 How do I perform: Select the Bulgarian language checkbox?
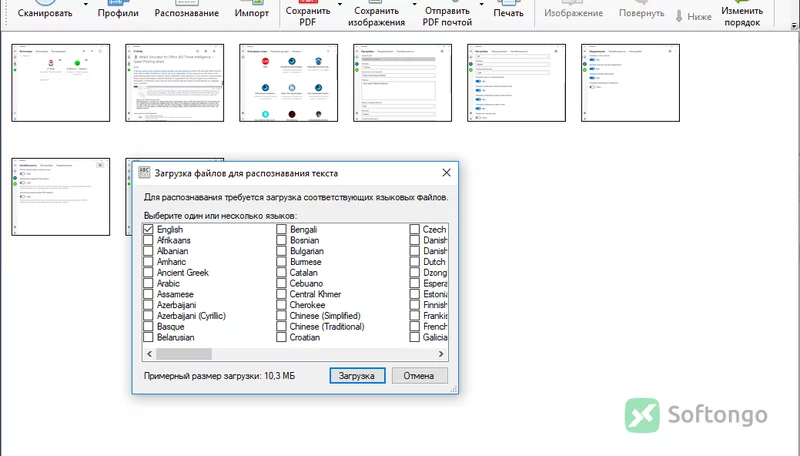(281, 251)
